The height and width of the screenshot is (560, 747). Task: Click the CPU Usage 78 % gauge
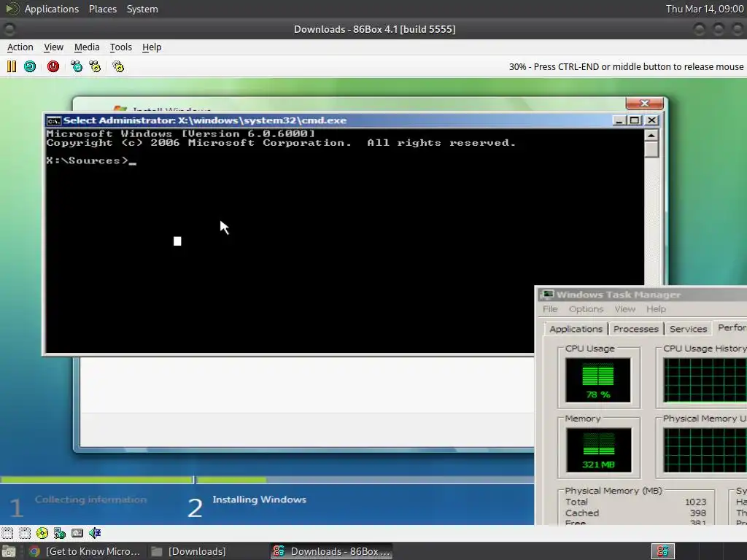pos(598,380)
